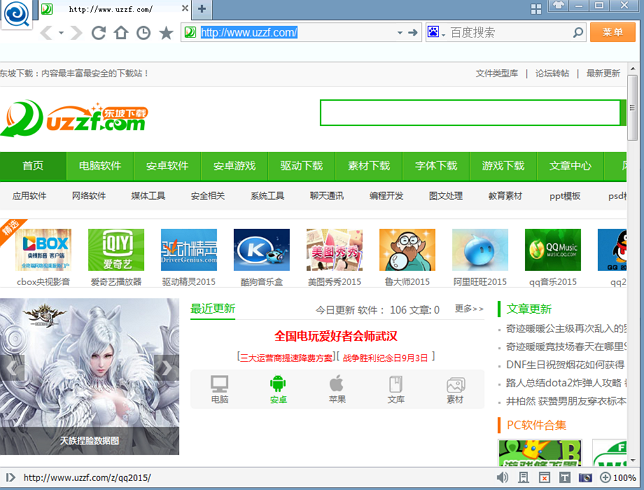644x490 pixels.
Task: Click the green website search box
Action: pyautogui.click(x=470, y=112)
